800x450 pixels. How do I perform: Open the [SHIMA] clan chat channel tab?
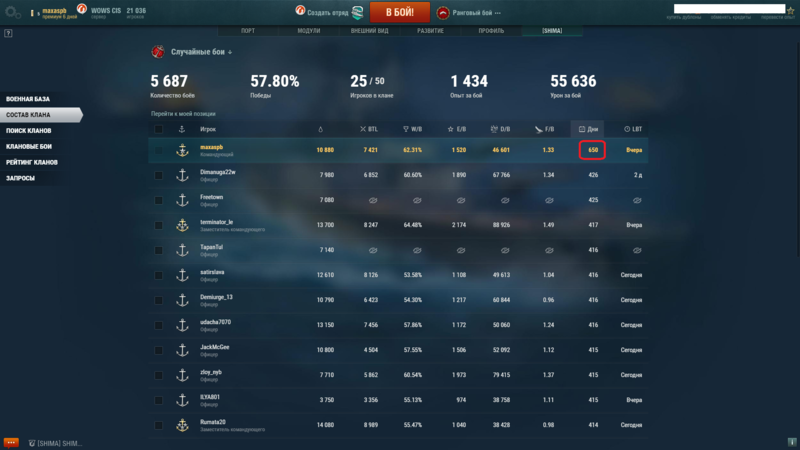(x=60, y=442)
